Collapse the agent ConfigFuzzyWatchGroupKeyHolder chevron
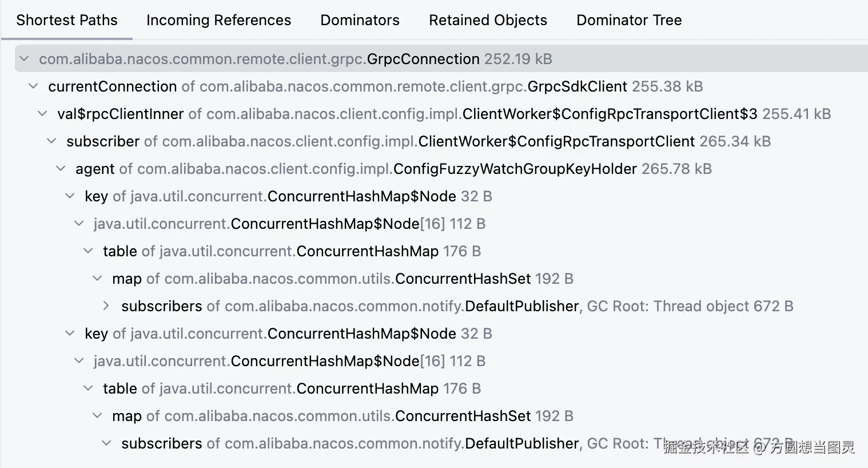 pos(61,169)
